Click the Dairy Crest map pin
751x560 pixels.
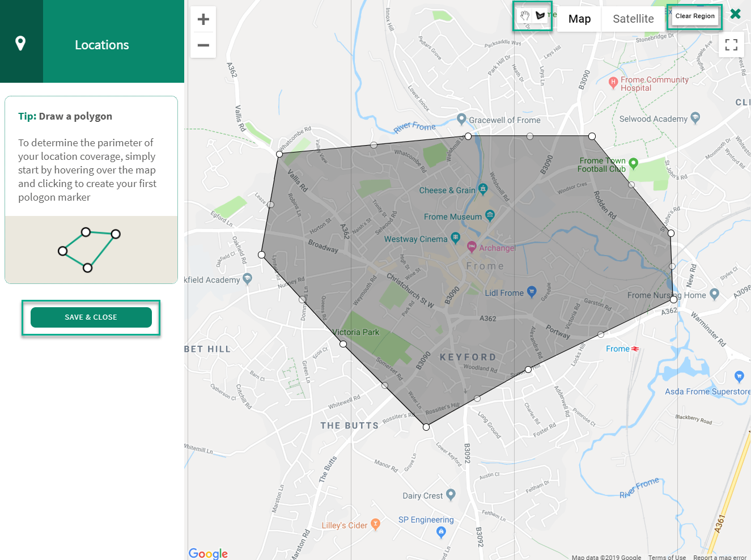[x=451, y=495]
